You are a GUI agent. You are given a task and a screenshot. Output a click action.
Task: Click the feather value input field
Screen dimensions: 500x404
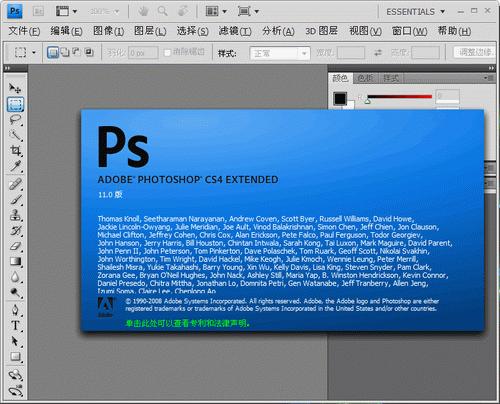[143, 53]
